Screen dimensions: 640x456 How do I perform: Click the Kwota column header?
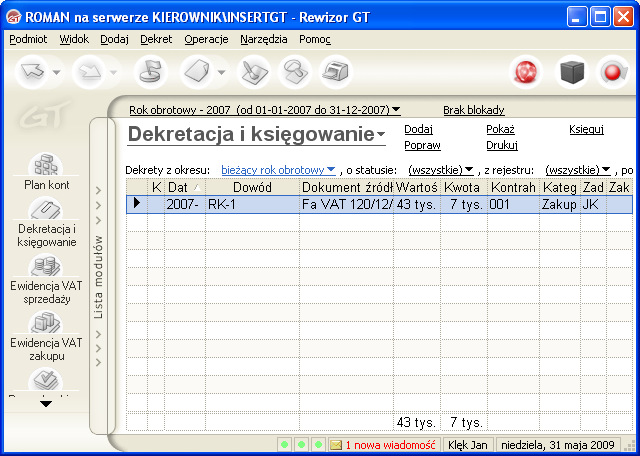click(x=464, y=187)
